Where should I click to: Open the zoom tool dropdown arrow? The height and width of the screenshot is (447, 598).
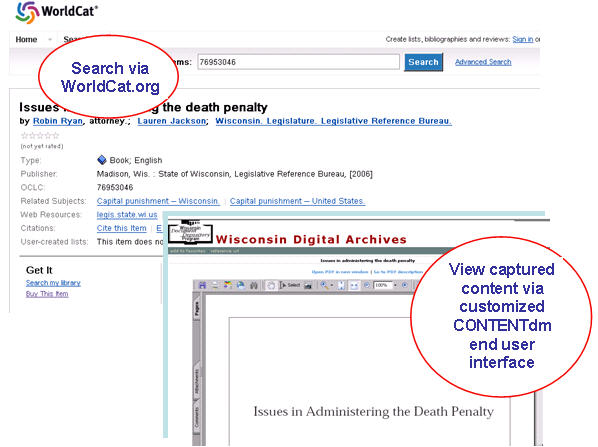coord(332,286)
